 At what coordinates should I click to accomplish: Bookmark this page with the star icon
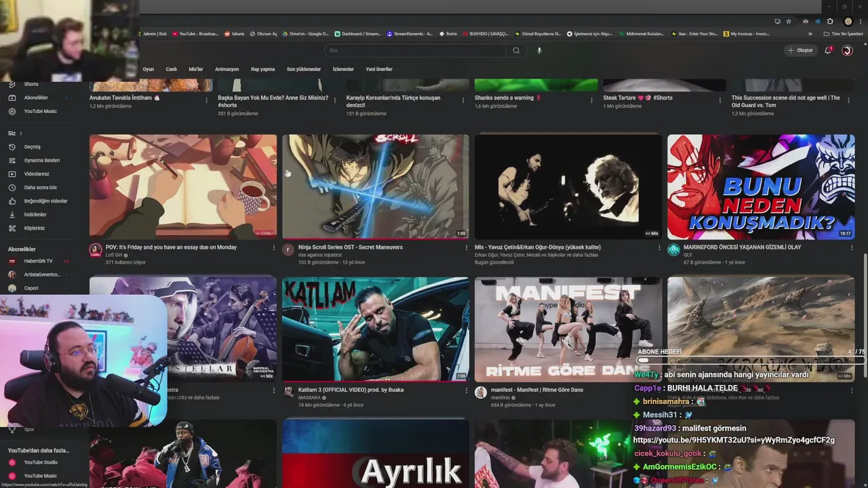789,21
